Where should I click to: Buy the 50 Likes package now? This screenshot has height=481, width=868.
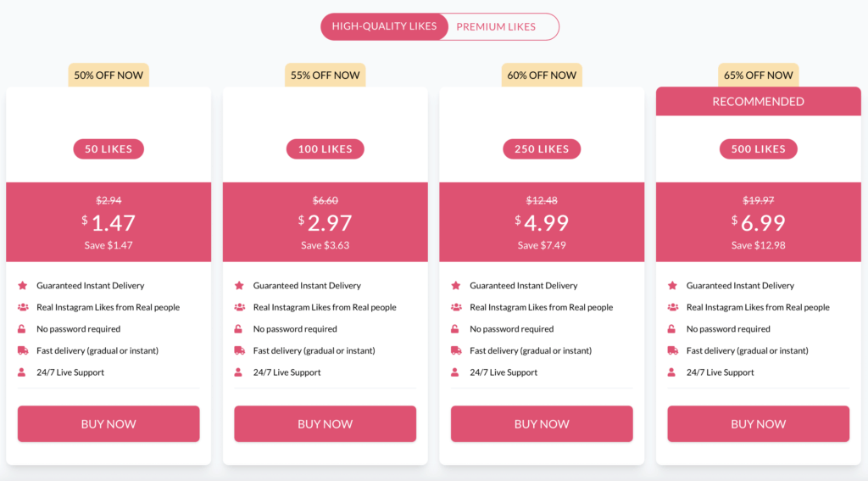108,424
